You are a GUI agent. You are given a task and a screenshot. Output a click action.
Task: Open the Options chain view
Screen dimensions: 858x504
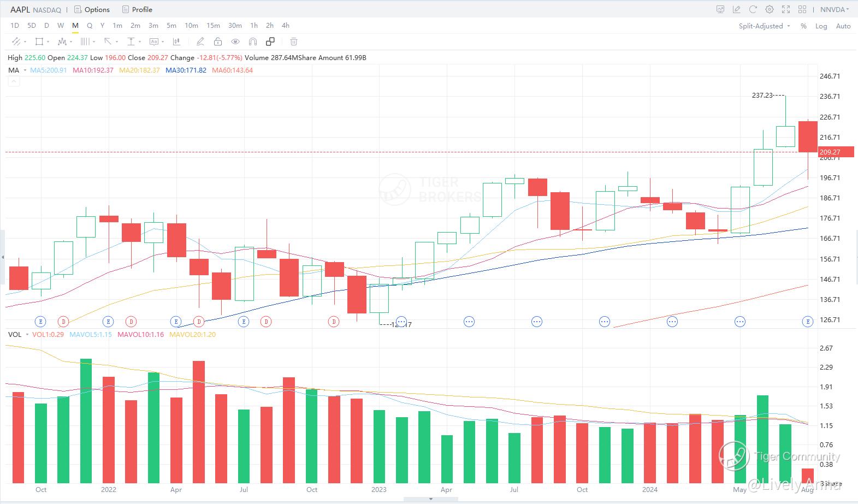92,9
